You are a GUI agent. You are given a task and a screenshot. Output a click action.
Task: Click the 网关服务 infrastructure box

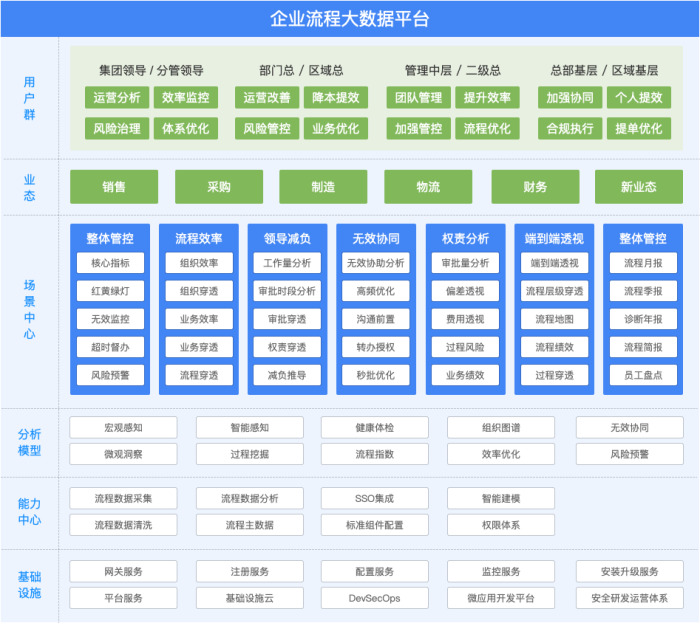pos(123,572)
